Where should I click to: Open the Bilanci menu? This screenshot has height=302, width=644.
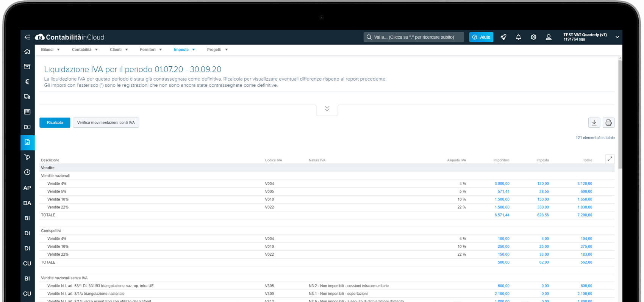[50, 50]
